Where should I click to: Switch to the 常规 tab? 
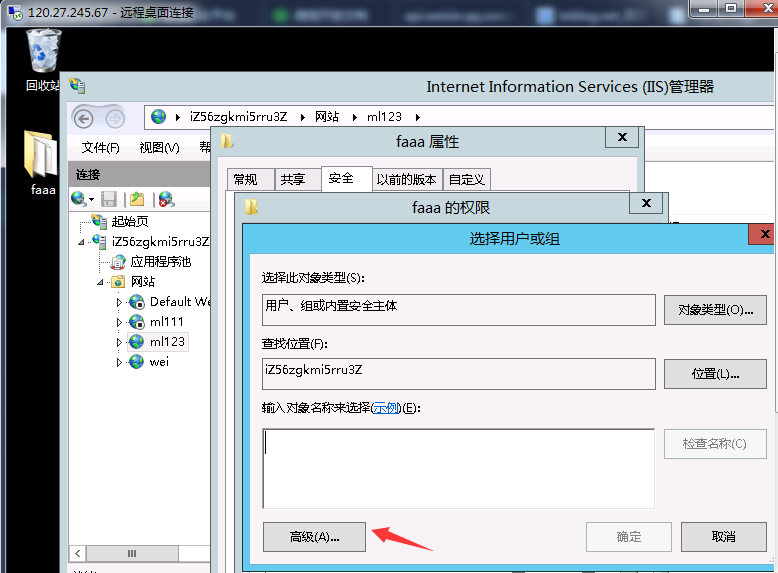coord(246,179)
